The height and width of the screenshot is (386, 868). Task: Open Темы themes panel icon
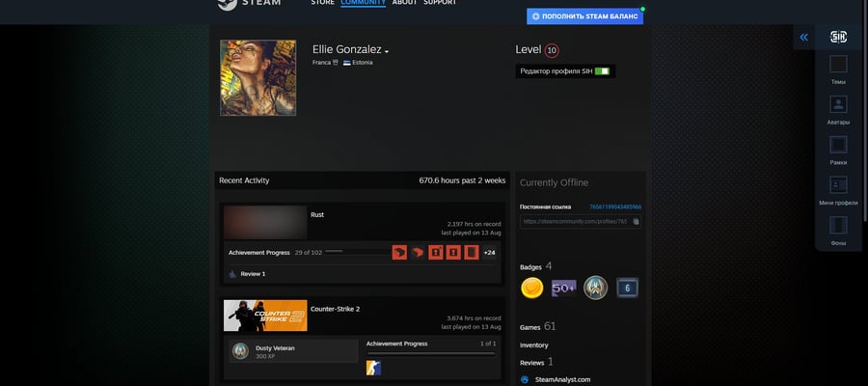tap(838, 65)
